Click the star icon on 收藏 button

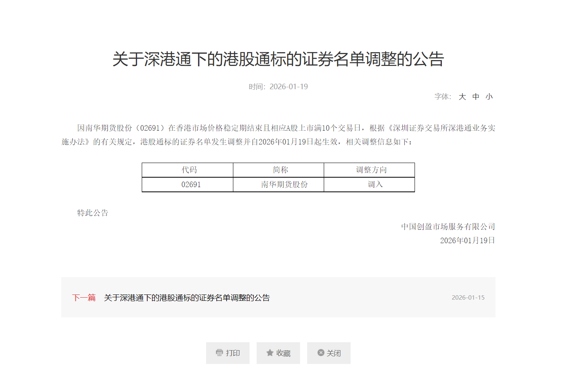click(270, 353)
